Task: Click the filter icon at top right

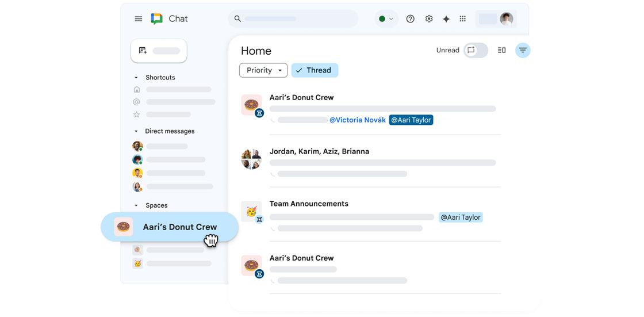Action: [x=523, y=50]
